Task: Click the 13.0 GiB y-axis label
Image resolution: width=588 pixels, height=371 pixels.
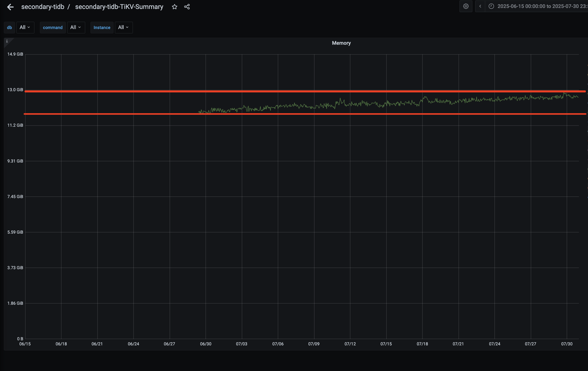Action: [15, 90]
